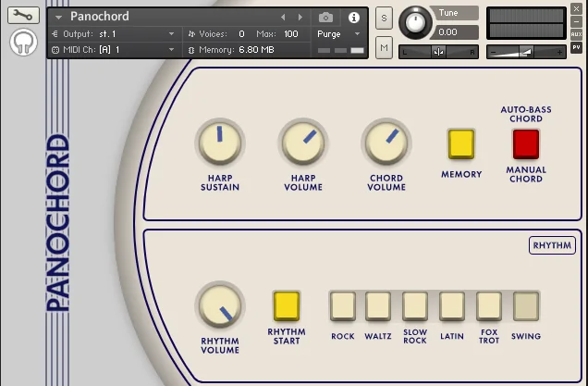Solo the instrument with S button

[x=384, y=18]
